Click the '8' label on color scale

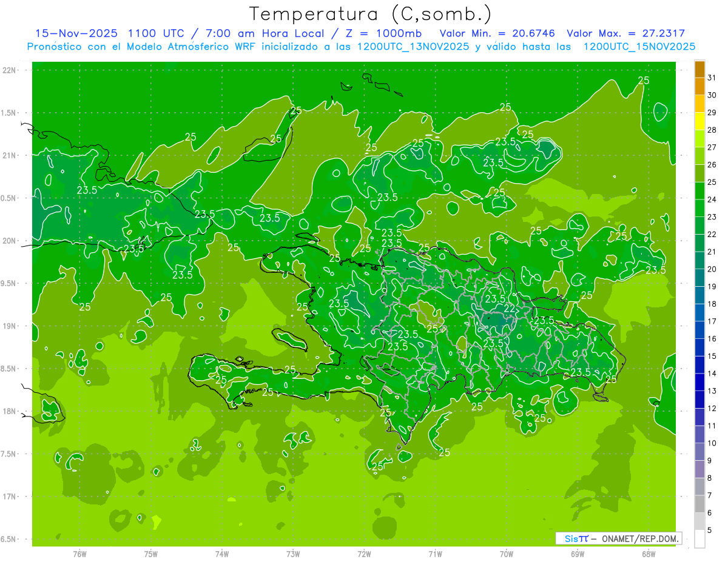point(710,478)
